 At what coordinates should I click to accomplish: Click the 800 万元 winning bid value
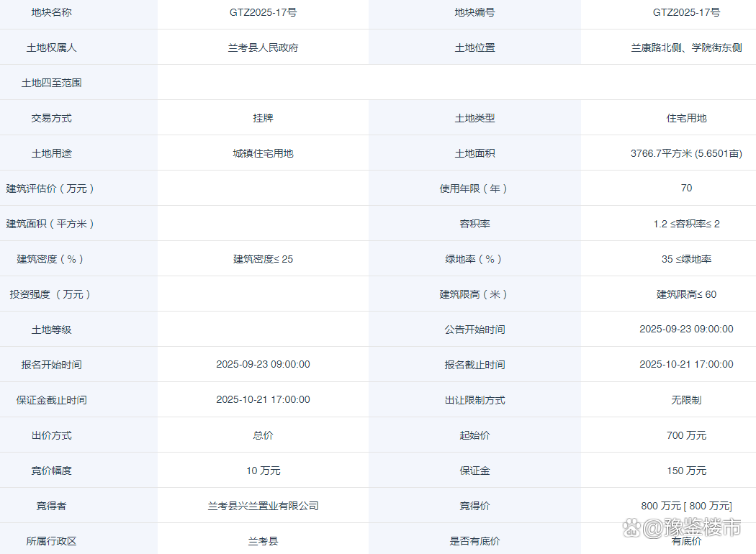pos(687,506)
